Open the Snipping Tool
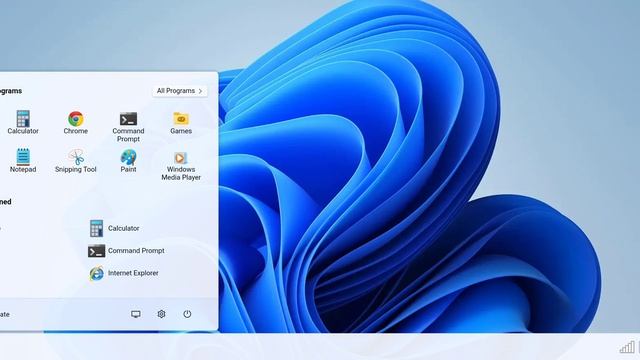Viewport: 640px width, 360px height. [x=76, y=161]
